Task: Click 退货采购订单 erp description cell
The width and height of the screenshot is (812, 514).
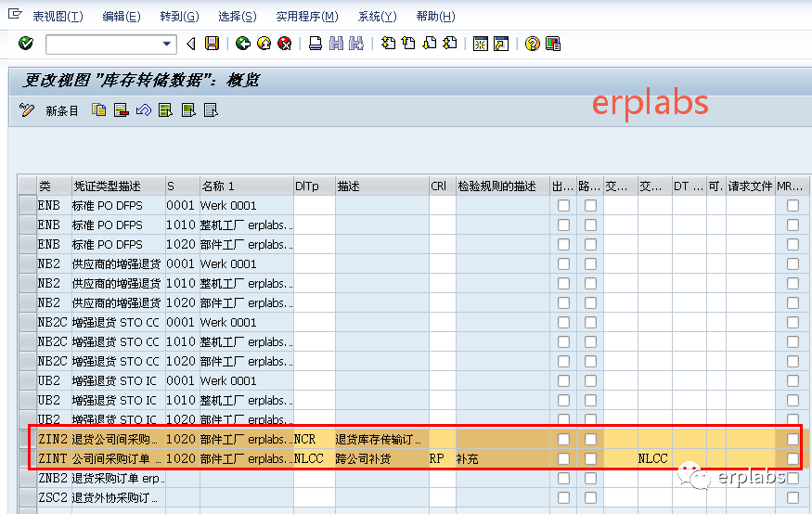Action: coord(118,479)
